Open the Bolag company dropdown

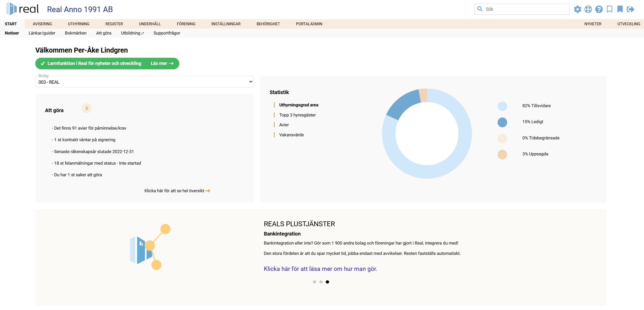click(144, 82)
